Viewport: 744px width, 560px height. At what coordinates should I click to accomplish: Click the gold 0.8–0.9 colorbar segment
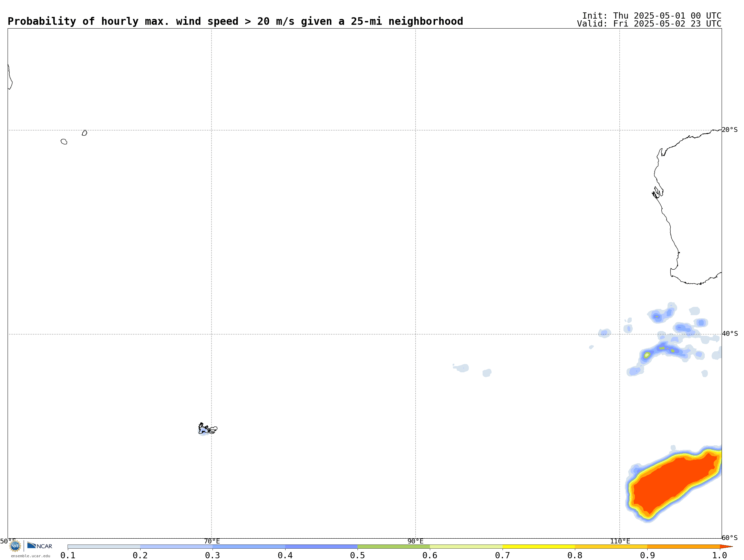pyautogui.click(x=611, y=547)
